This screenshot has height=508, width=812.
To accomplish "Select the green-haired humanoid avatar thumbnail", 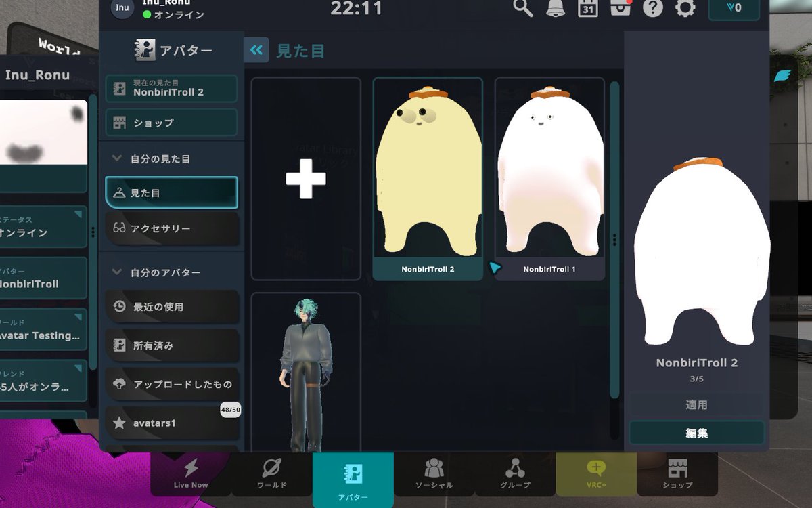I will click(306, 373).
